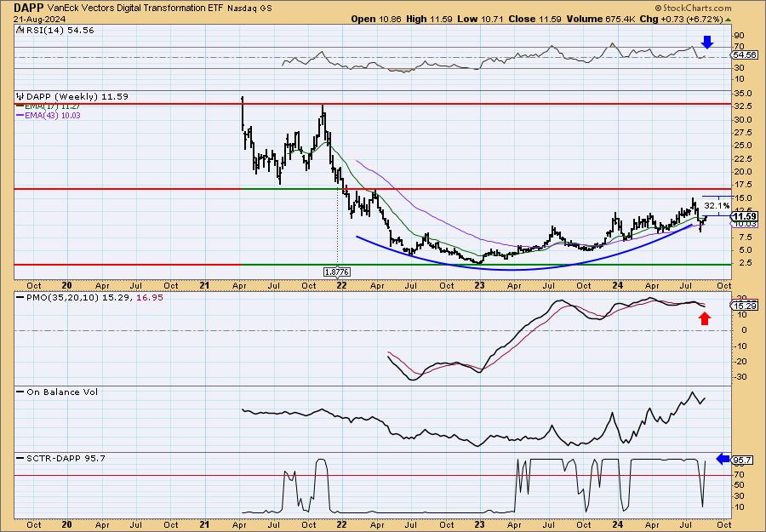Viewport: 766px width, 532px height.
Task: Open the StockCharts.com copyright link
Action: pos(693,8)
